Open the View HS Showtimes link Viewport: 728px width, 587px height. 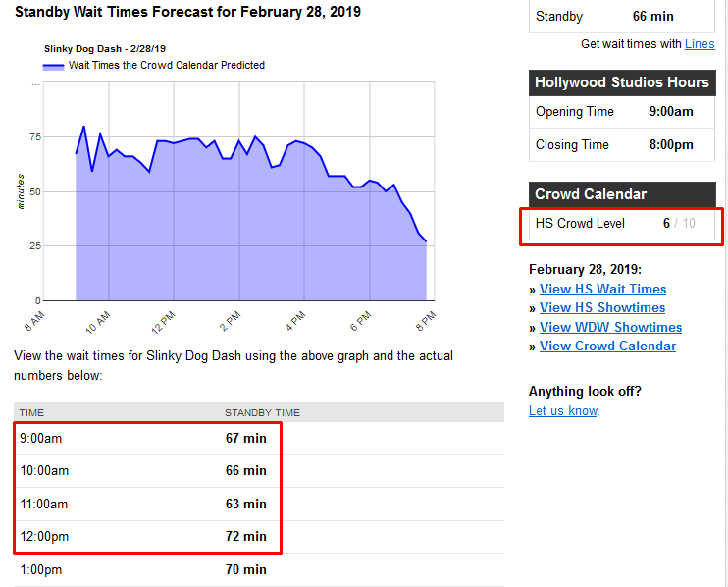[x=602, y=308]
